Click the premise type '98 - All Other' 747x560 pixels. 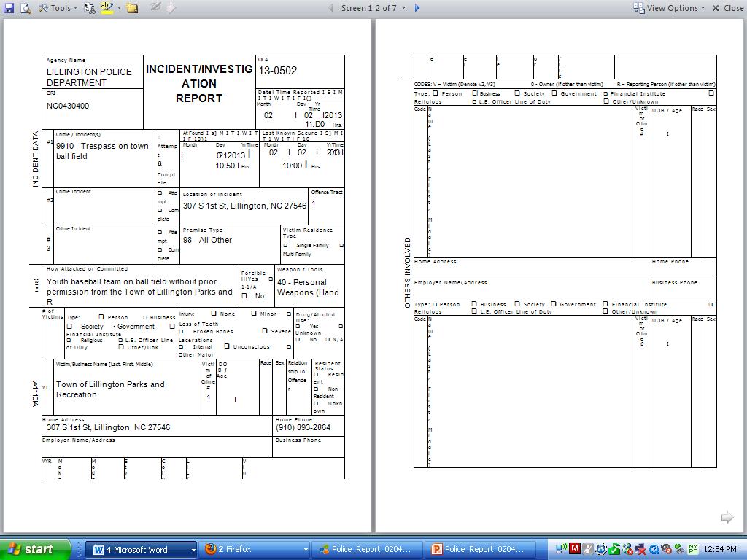[207, 240]
